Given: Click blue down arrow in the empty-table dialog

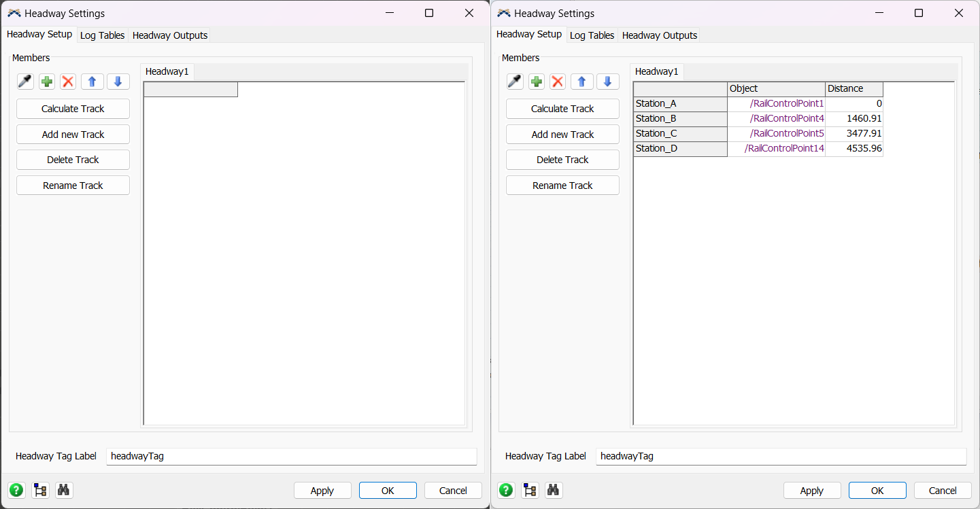Looking at the screenshot, I should 118,82.
